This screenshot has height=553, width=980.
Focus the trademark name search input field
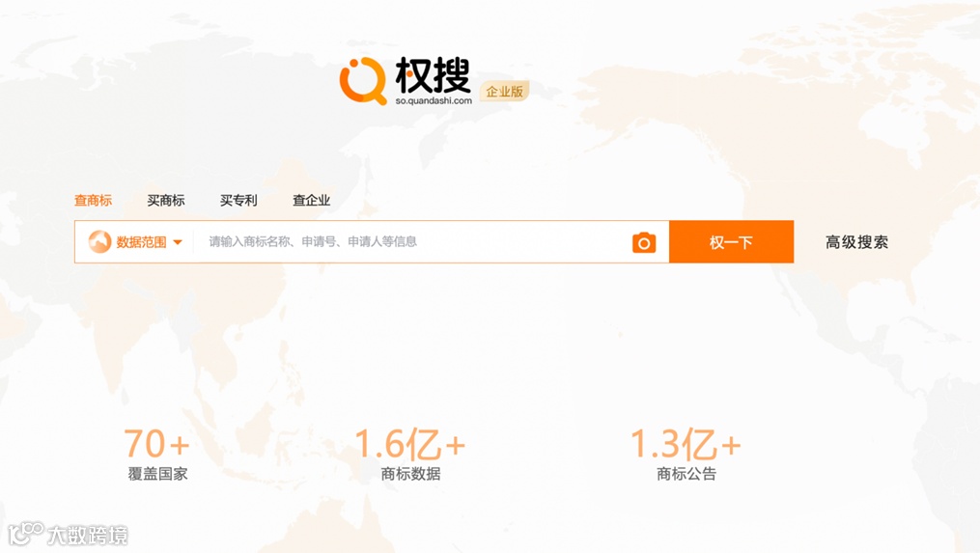point(412,242)
